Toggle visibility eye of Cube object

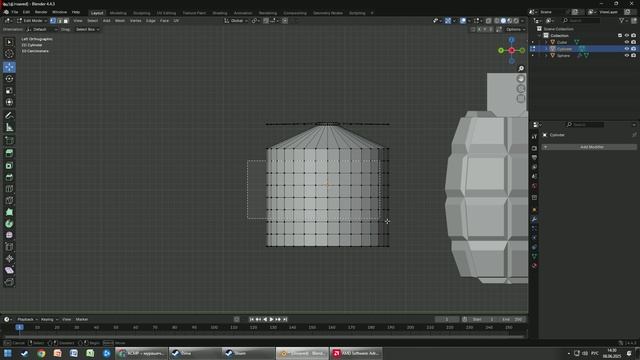click(x=627, y=42)
